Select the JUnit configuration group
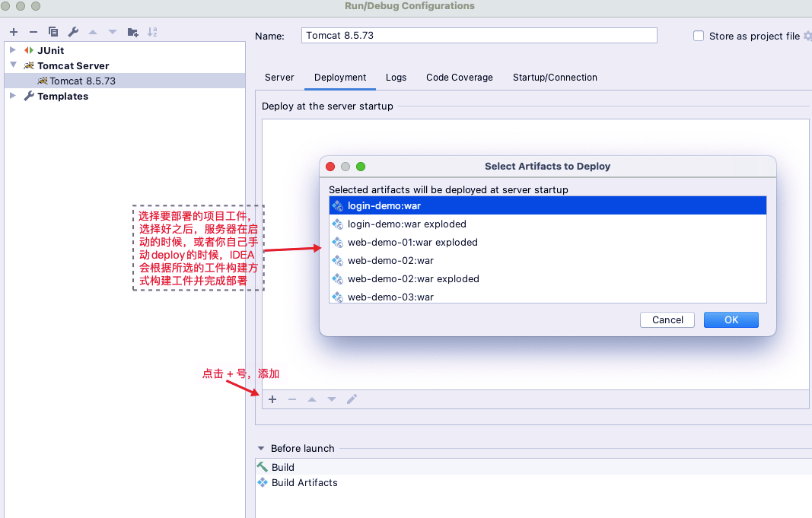 point(50,50)
